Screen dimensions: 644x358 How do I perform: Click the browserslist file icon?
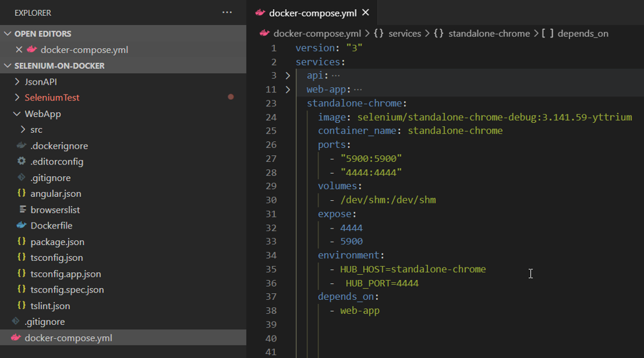22,209
